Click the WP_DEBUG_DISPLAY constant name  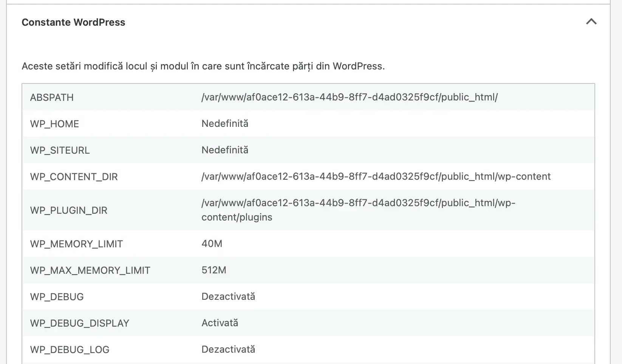click(x=79, y=323)
